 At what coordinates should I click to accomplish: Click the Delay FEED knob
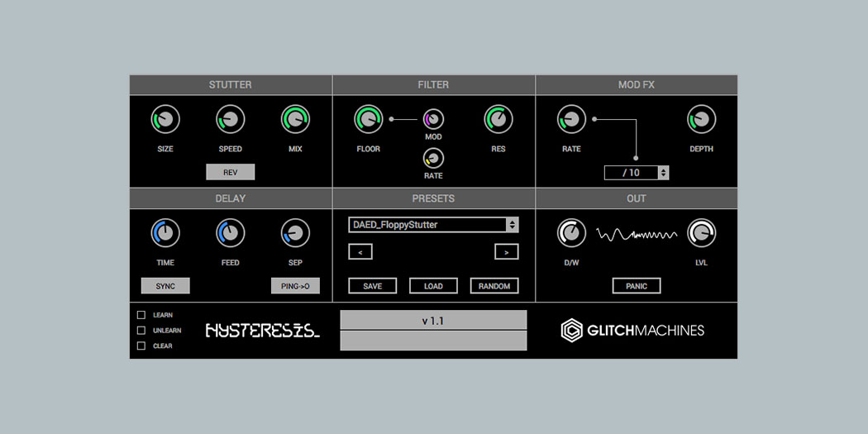click(x=231, y=234)
